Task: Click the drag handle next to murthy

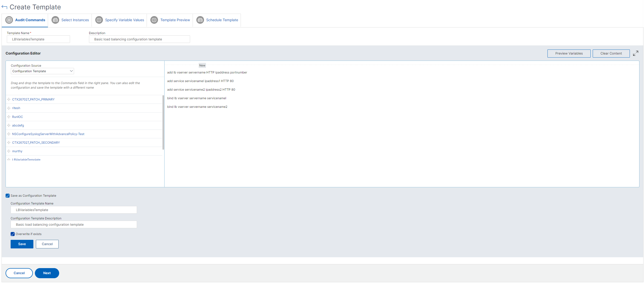Action: coord(9,151)
